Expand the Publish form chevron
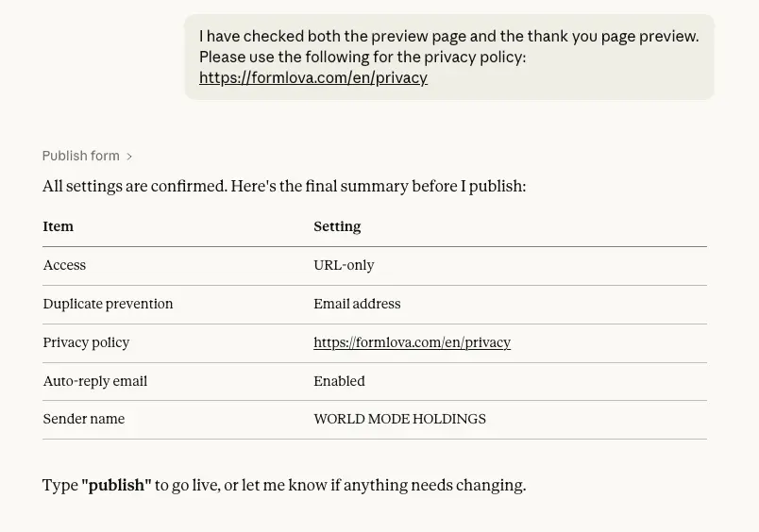The image size is (759, 532). pyautogui.click(x=129, y=157)
